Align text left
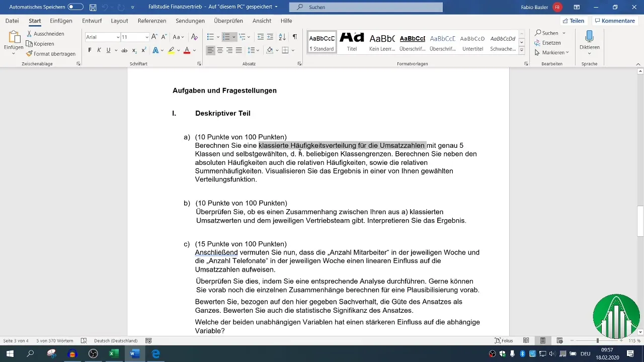Screen dimensions: 644x362 click(210, 50)
